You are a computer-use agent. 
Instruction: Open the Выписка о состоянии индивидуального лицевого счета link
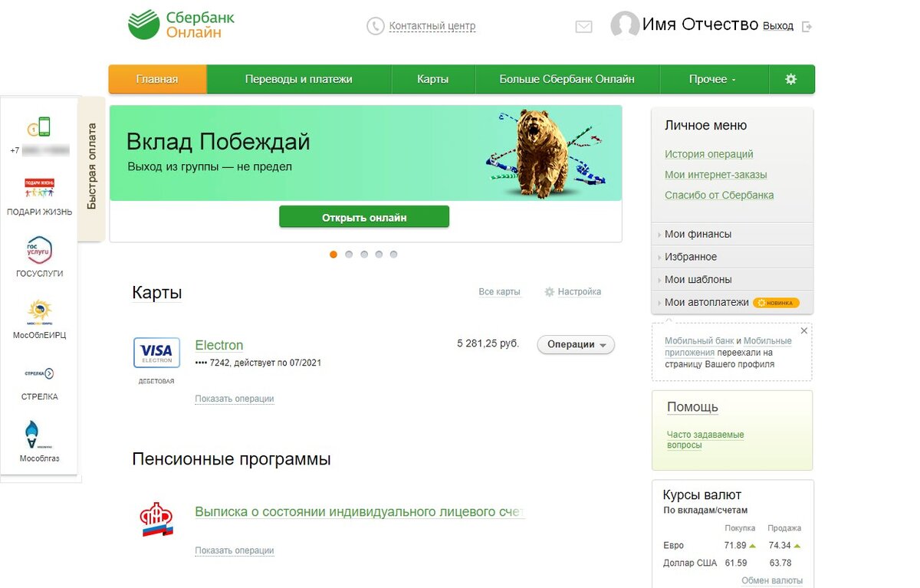pos(360,511)
